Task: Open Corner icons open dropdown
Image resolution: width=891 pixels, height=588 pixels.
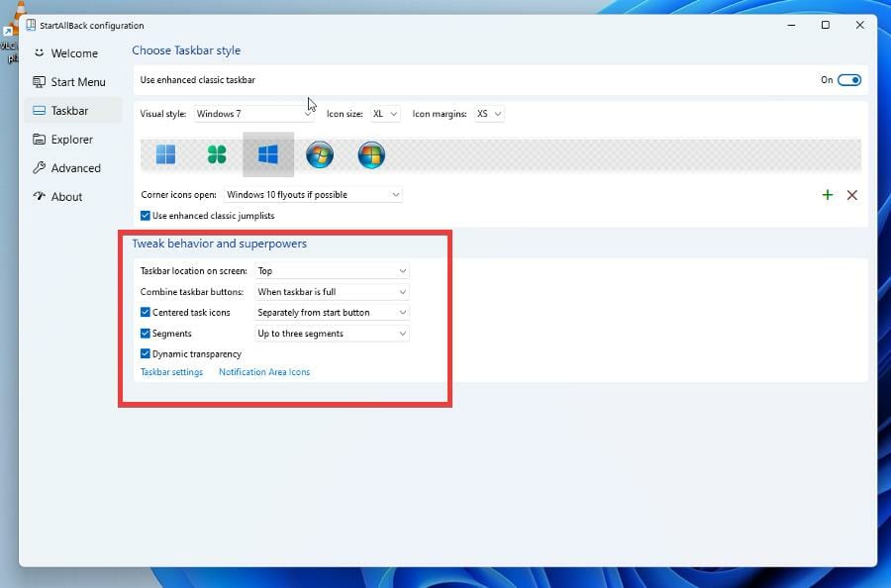Action: pos(313,194)
